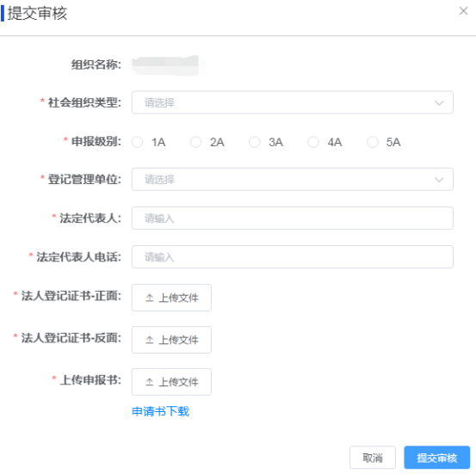Image resolution: width=476 pixels, height=474 pixels.
Task: Click upload icon for 法人登记证书-反面
Action: [150, 340]
